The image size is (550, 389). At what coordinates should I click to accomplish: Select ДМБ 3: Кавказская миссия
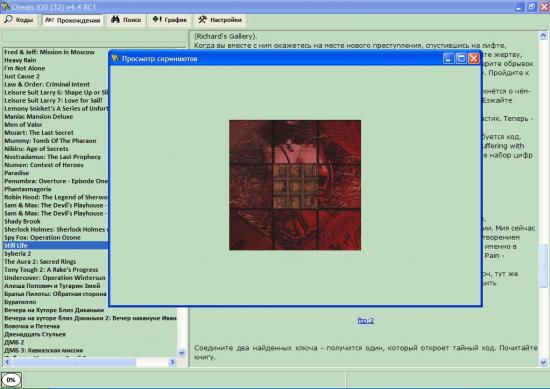coord(43,350)
